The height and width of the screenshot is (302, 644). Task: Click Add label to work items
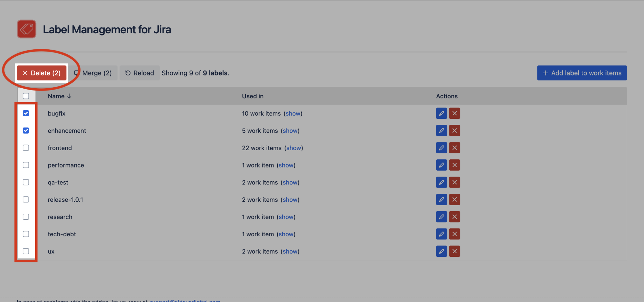(582, 73)
